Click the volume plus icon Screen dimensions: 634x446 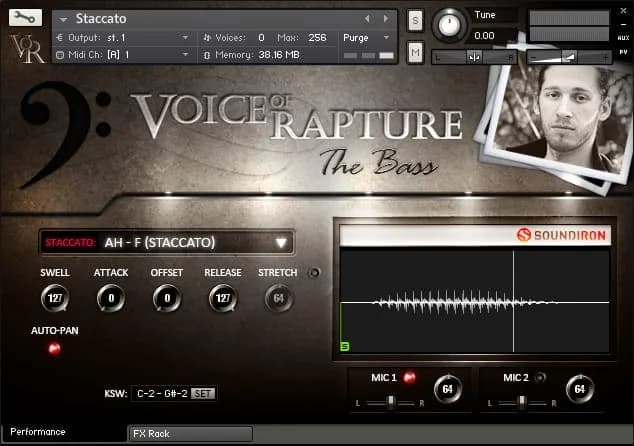pos(605,58)
